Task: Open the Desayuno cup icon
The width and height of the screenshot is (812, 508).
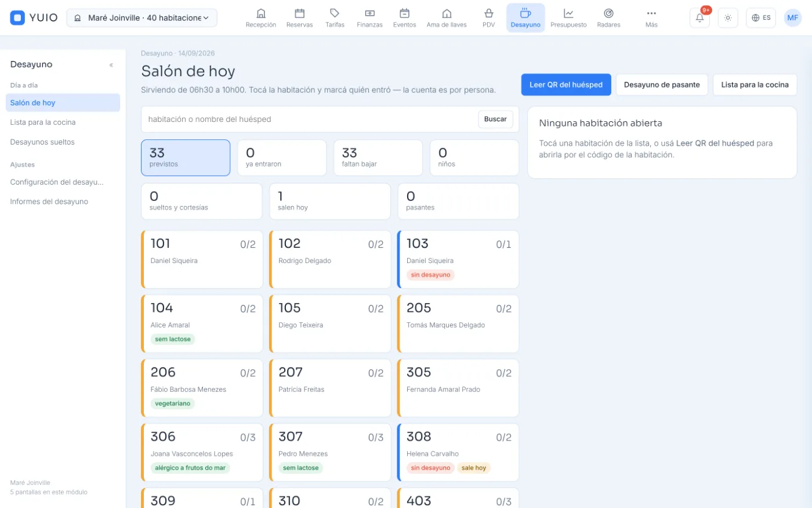Action: [525, 18]
